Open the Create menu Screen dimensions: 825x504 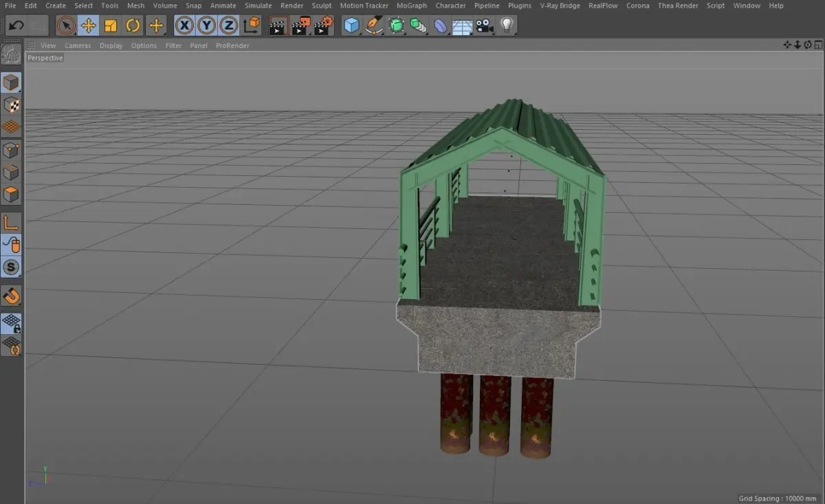pyautogui.click(x=56, y=6)
